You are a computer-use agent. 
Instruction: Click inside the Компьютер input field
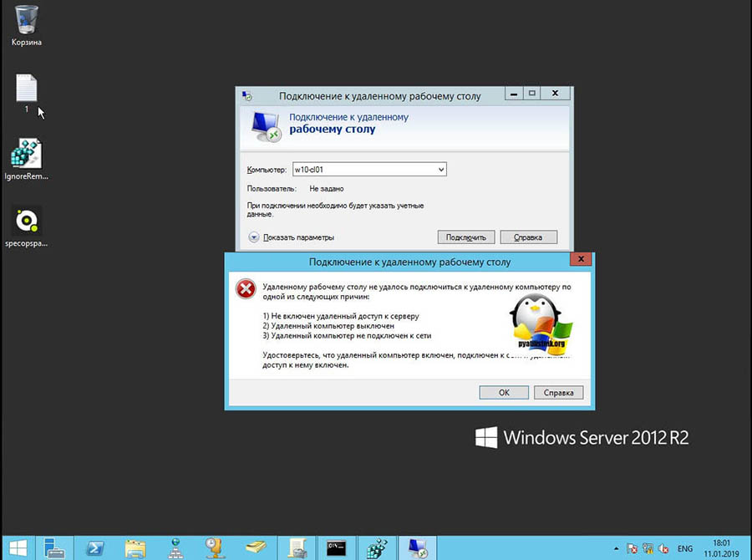(x=363, y=170)
